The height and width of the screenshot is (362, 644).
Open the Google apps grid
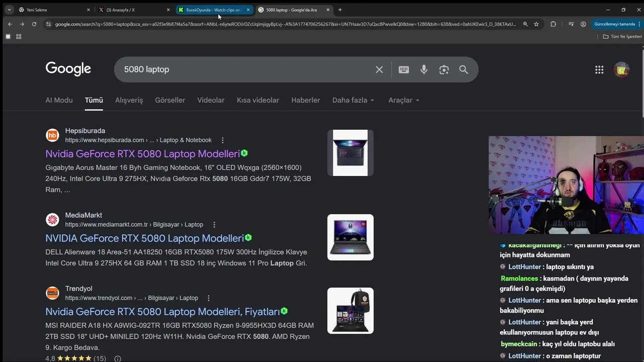click(x=599, y=70)
